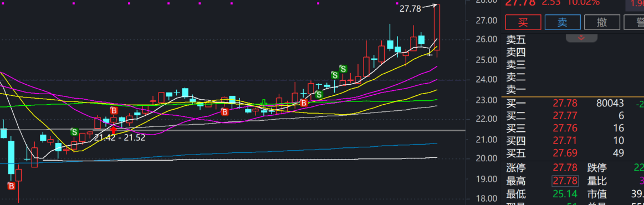Select the 买三 bid price 27.76

point(565,128)
